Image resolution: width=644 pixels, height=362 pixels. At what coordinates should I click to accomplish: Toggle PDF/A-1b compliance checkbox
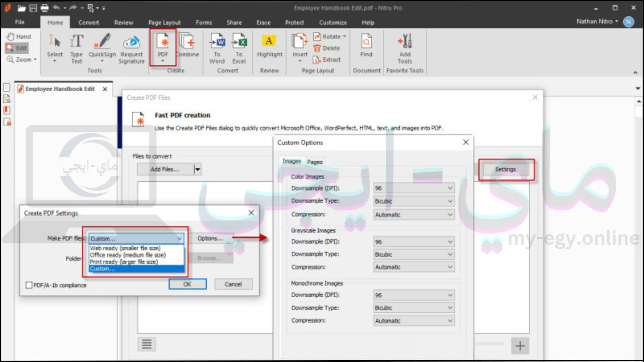coord(29,285)
